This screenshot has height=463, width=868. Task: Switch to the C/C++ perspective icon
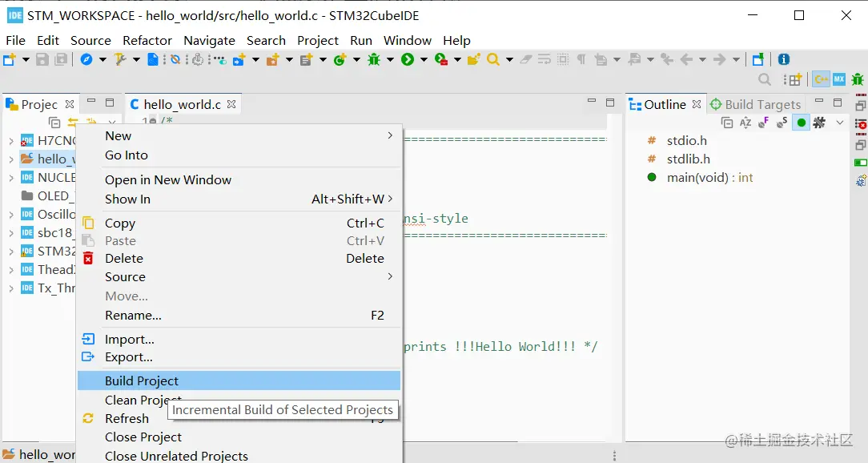point(821,79)
